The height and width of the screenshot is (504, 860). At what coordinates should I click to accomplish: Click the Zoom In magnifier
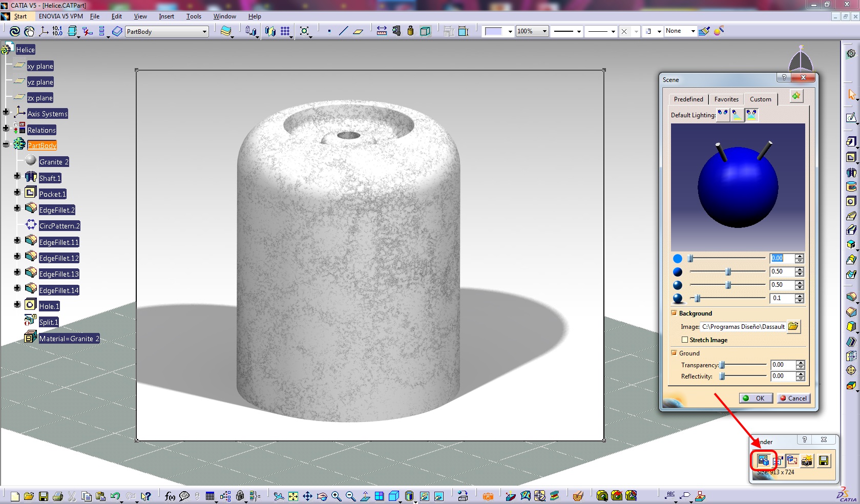coord(336,496)
